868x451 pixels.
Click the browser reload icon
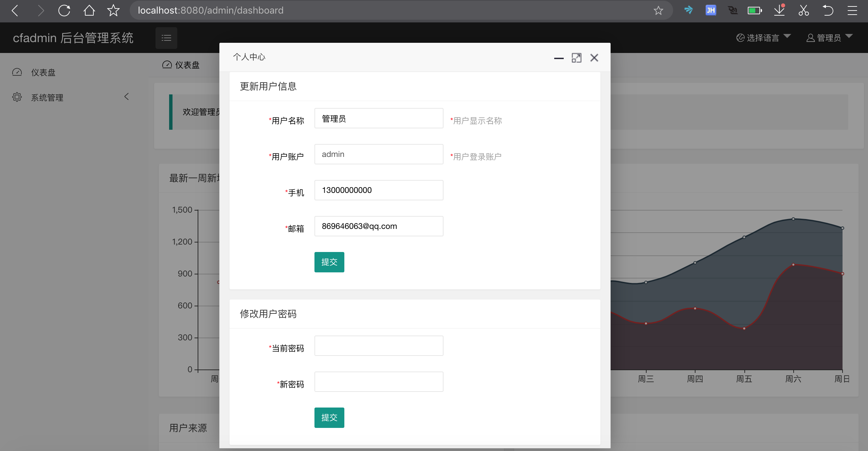click(x=64, y=11)
